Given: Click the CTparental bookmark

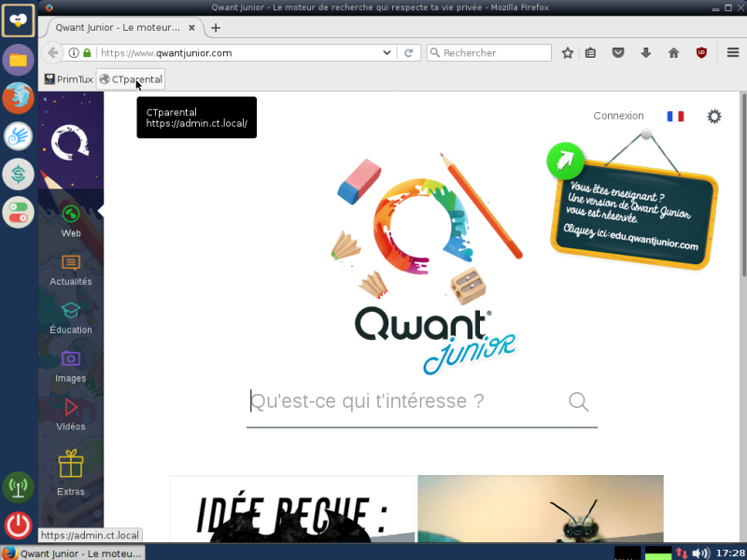Looking at the screenshot, I should (x=131, y=79).
